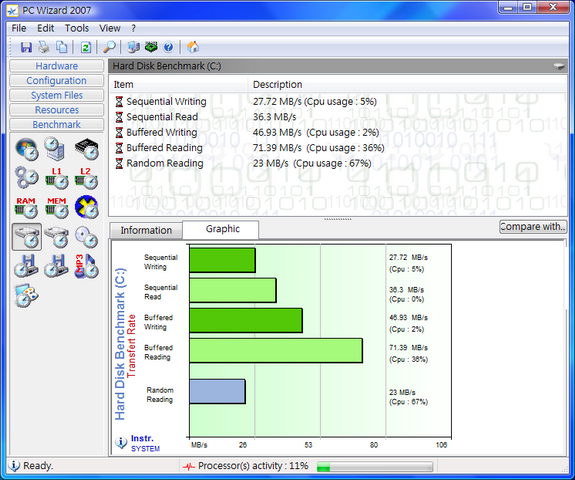The height and width of the screenshot is (480, 575).
Task: Open the Hardware category
Action: [56, 66]
